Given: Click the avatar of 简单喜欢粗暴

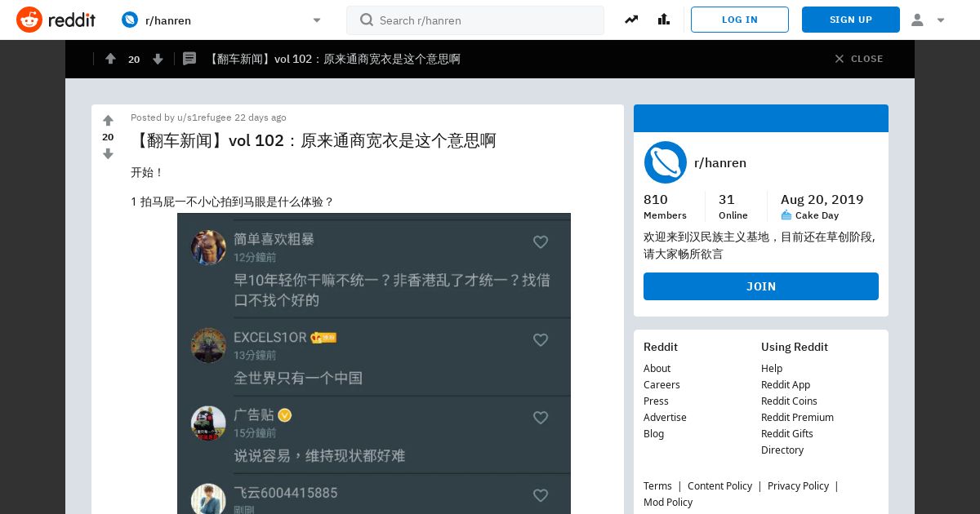Looking at the screenshot, I should click(208, 247).
